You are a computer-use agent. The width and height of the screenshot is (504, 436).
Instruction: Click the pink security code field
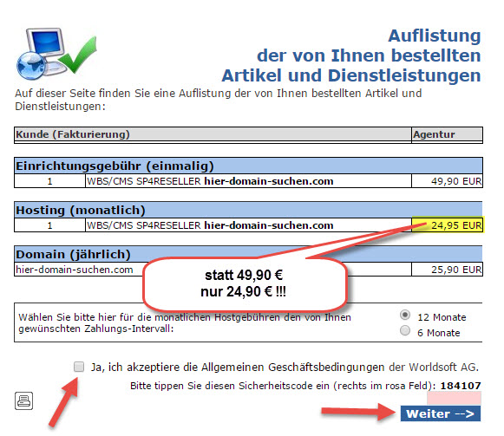454,399
